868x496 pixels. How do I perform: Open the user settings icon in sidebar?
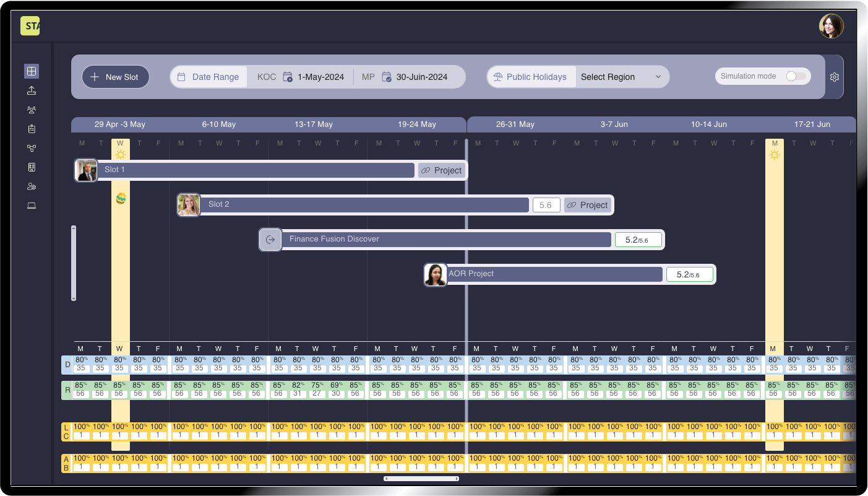coord(32,186)
